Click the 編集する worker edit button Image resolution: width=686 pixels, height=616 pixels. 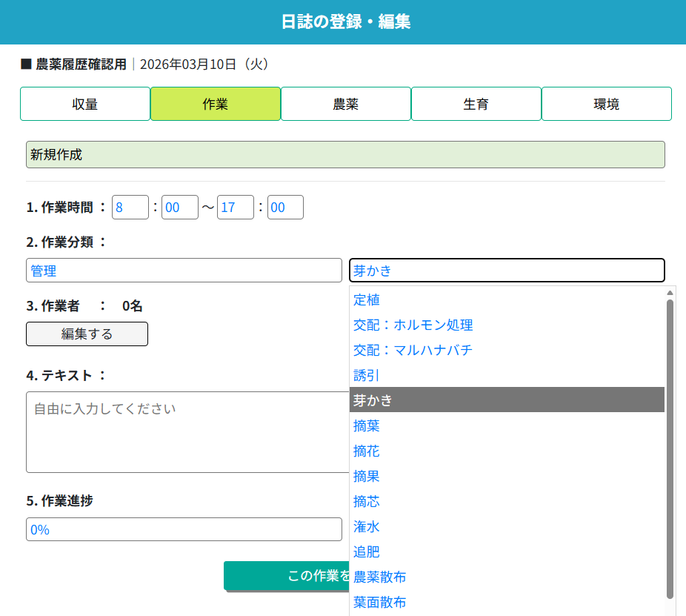pos(87,334)
